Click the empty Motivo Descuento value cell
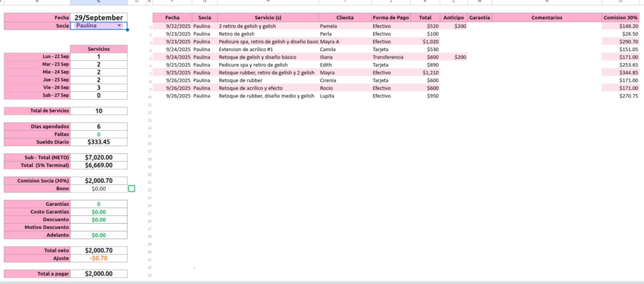644x284 pixels. click(99, 227)
